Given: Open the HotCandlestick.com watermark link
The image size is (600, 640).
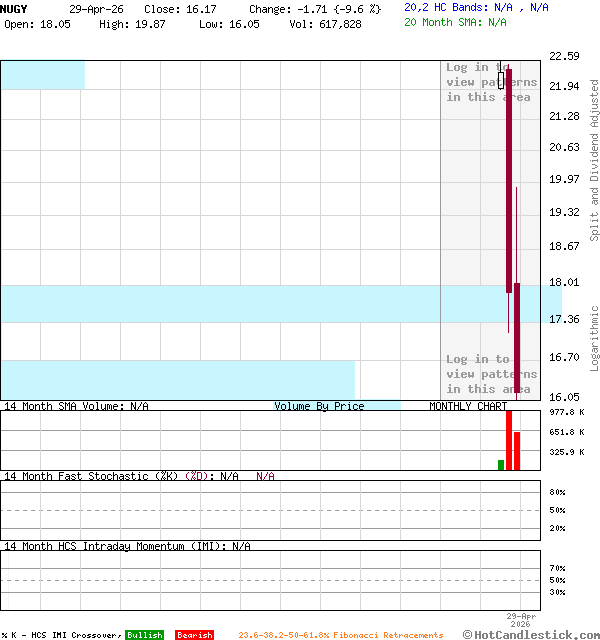Looking at the screenshot, I should (x=531, y=634).
